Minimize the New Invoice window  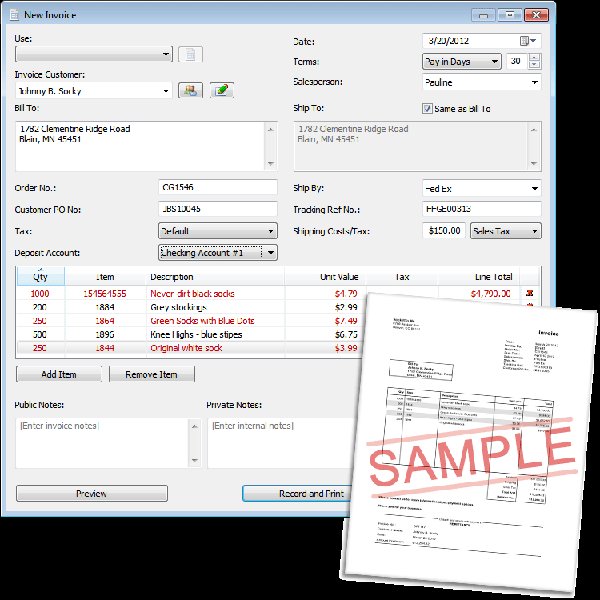tap(483, 15)
